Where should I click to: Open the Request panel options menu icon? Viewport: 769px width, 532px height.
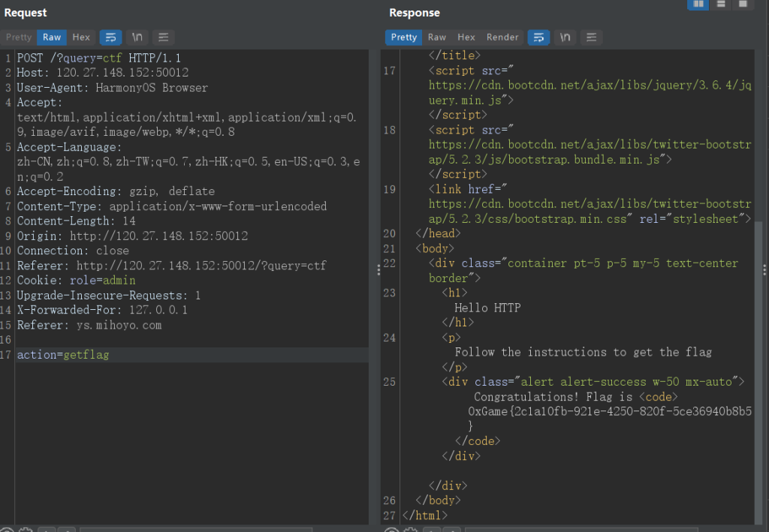(x=163, y=38)
